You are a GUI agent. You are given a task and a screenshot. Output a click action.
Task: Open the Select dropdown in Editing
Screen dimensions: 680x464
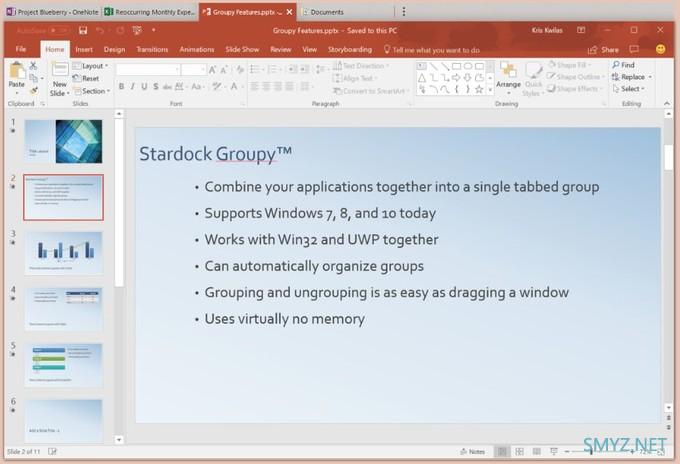(629, 89)
